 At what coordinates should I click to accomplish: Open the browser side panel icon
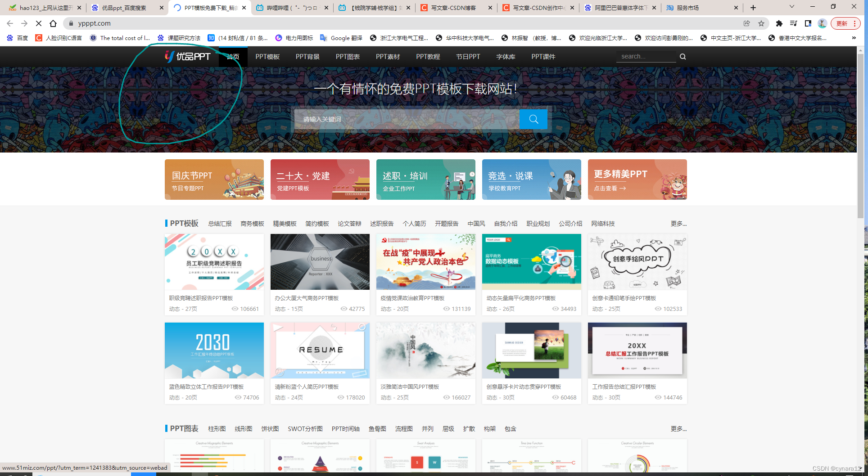click(x=808, y=23)
